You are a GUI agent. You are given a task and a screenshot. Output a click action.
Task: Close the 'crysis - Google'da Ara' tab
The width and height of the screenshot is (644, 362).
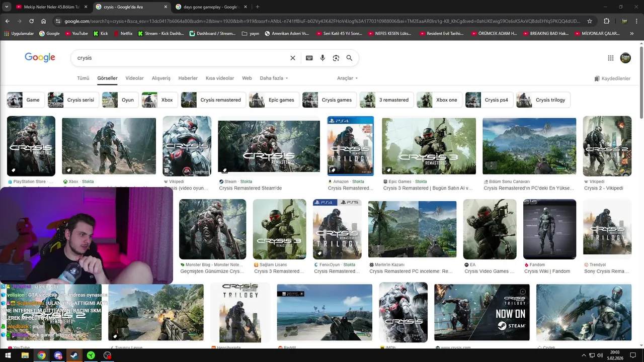click(x=166, y=7)
